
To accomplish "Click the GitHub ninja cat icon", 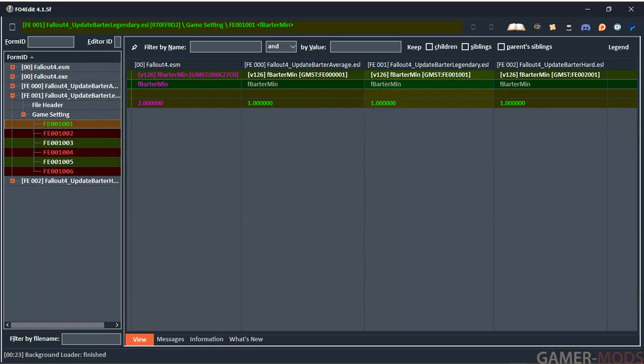I will coord(569,27).
